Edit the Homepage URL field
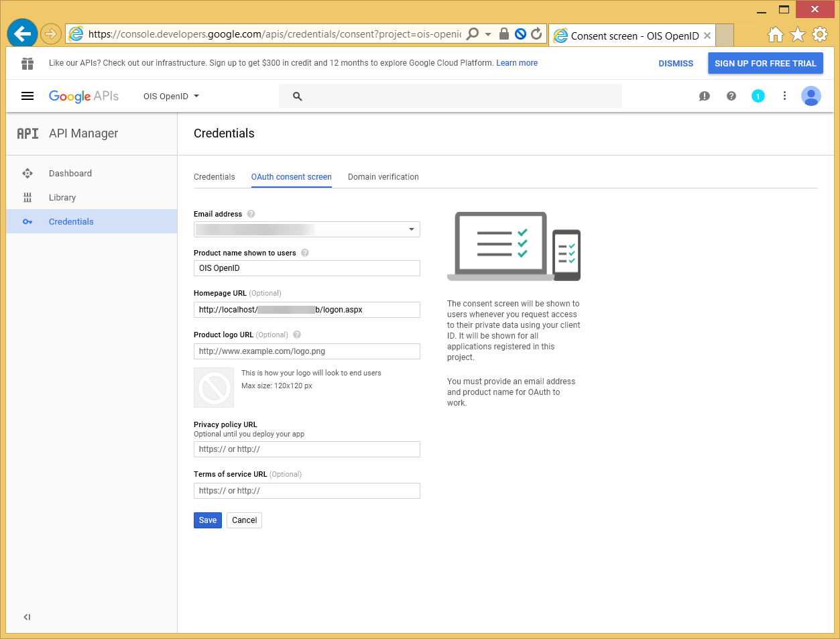 coord(307,310)
